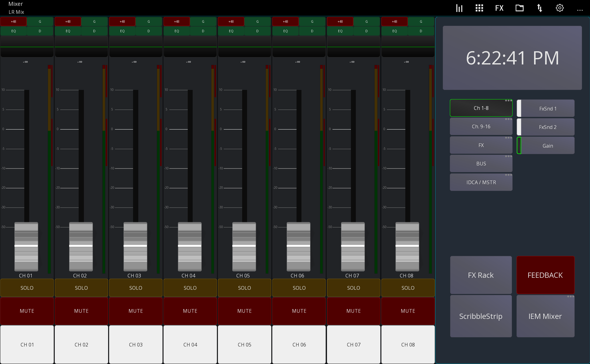The height and width of the screenshot is (364, 590).
Task: Expand options dots on the FX bank button
Action: (x=509, y=137)
